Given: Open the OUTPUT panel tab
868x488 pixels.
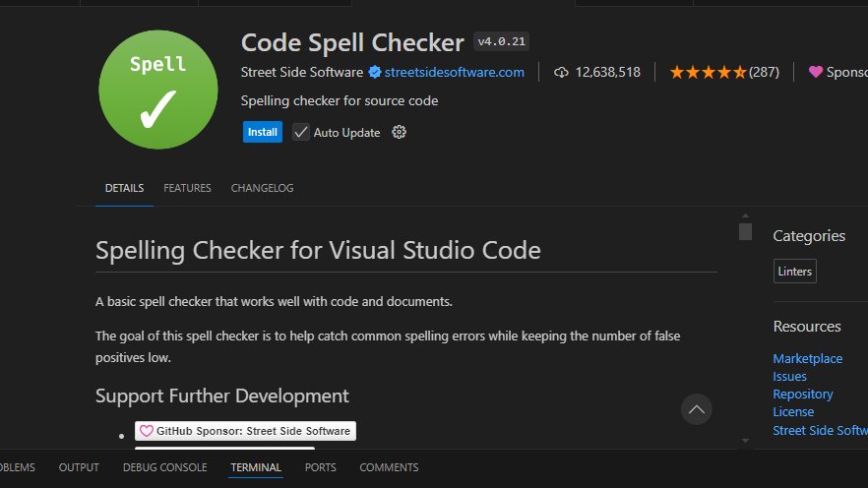Looking at the screenshot, I should (79, 467).
